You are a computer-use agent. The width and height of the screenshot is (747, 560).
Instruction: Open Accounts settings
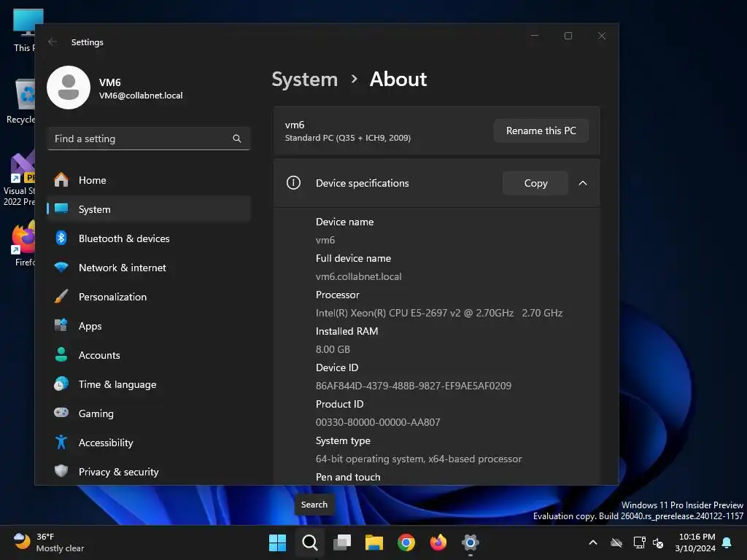point(149,355)
